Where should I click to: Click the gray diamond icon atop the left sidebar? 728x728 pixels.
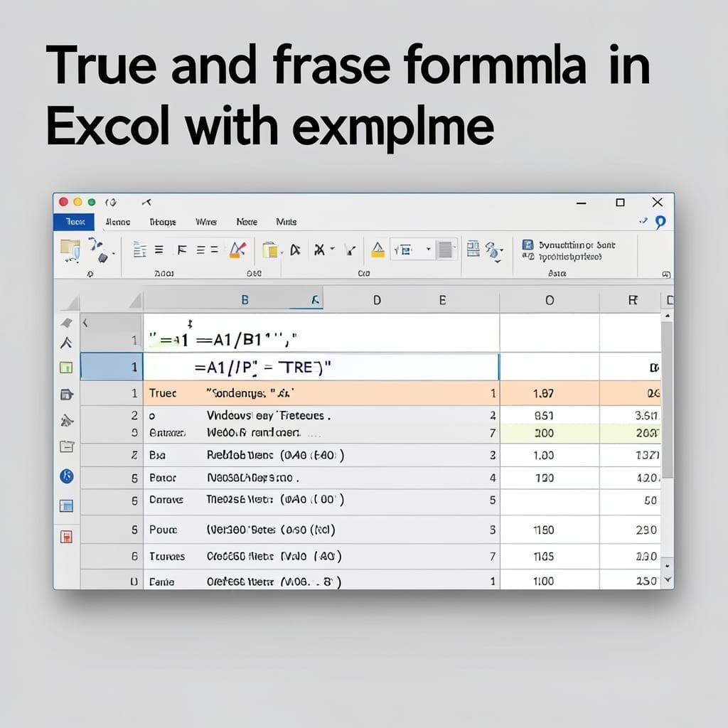coord(66,323)
